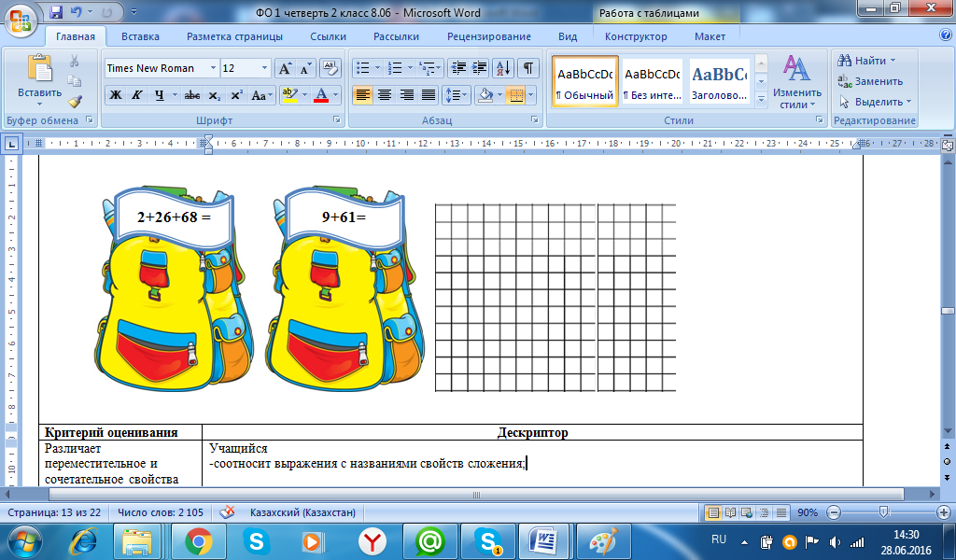This screenshot has height=560, width=956.
Task: Open the Разметка страницы tab
Action: (234, 36)
